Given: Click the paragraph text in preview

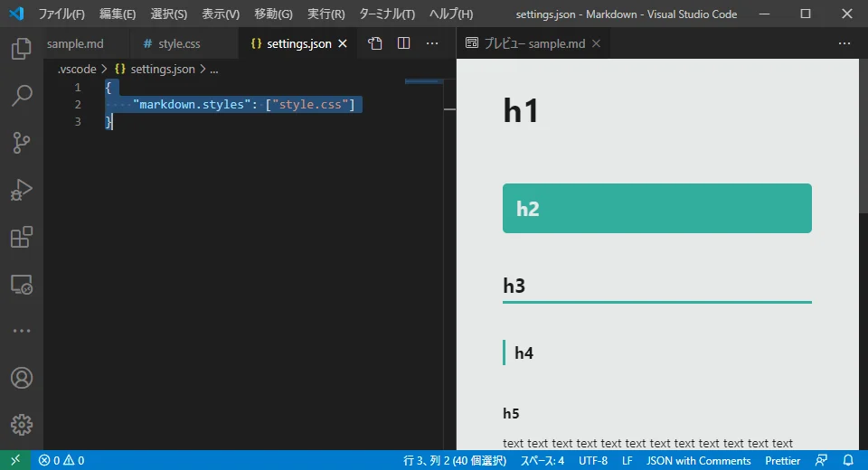Looking at the screenshot, I should coord(647,444).
